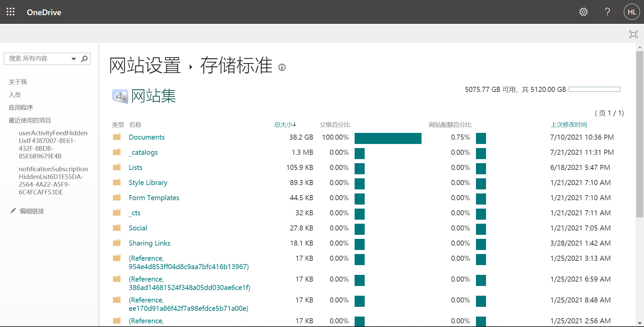This screenshot has width=644, height=327.
Task: Click inside the 搜索 所有内容 search field
Action: [37, 59]
